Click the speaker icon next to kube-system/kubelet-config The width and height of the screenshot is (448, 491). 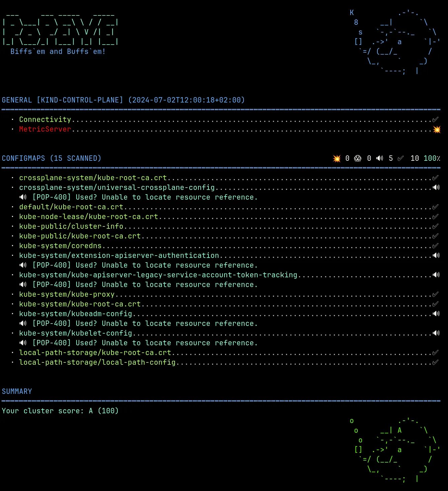[x=436, y=333]
